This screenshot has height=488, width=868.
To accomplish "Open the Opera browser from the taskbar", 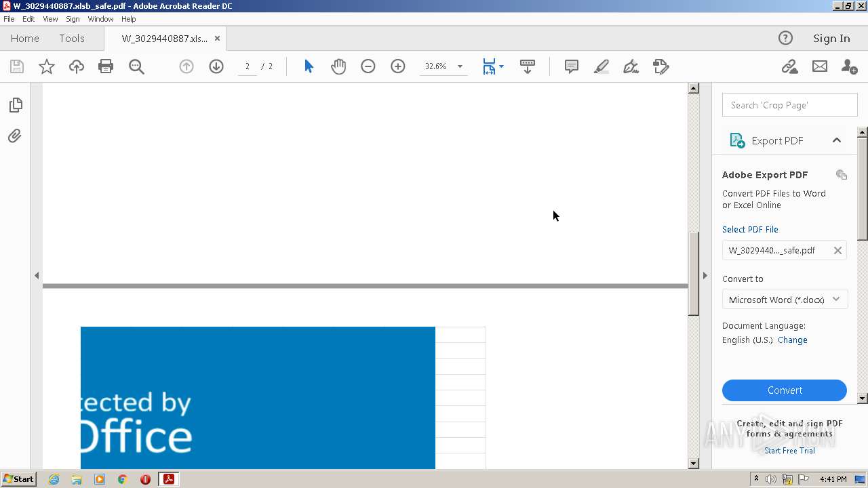I will (x=145, y=479).
